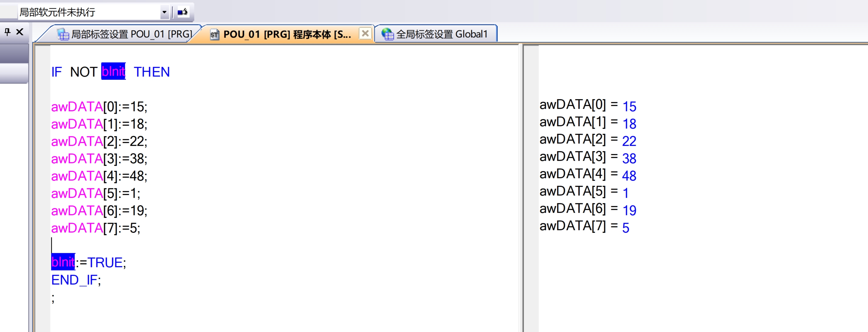Click the TRUE keyword in the code
The width and height of the screenshot is (868, 332).
click(105, 262)
